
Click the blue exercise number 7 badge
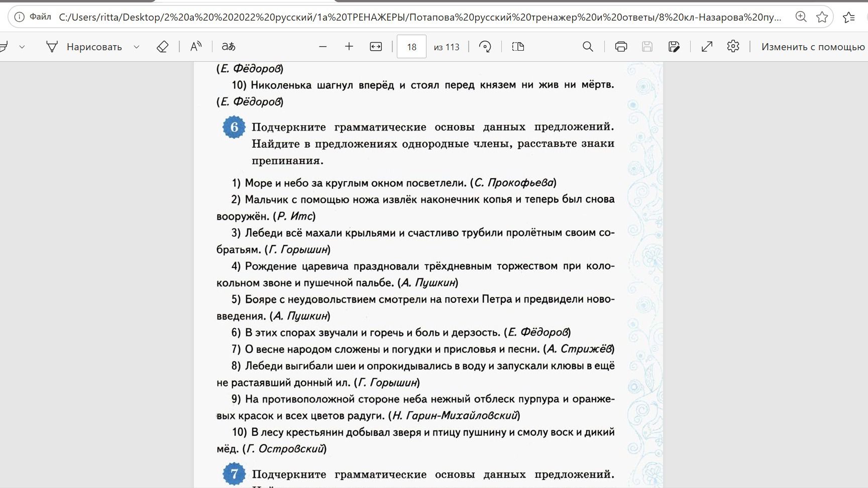point(234,474)
